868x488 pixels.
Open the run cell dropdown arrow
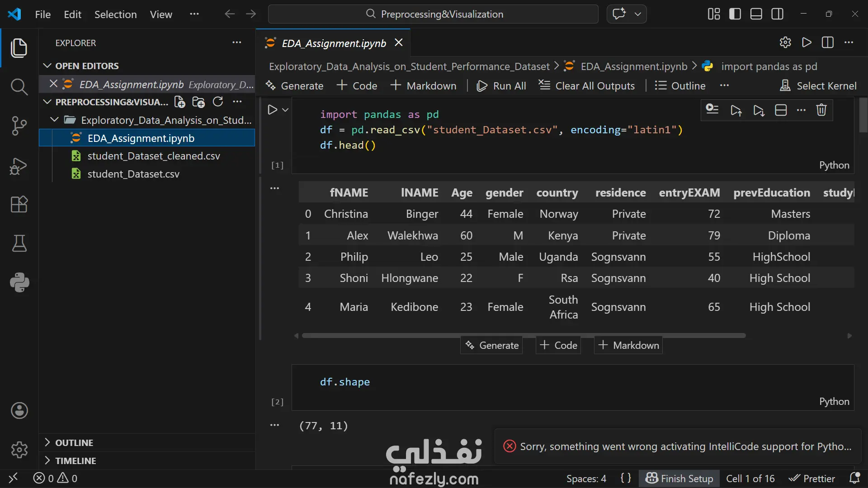coord(285,110)
